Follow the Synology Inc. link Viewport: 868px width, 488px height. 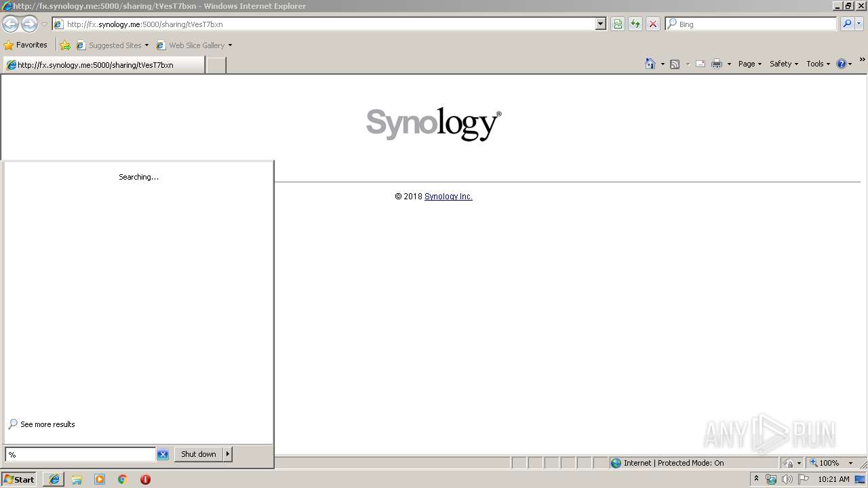pyautogui.click(x=448, y=197)
